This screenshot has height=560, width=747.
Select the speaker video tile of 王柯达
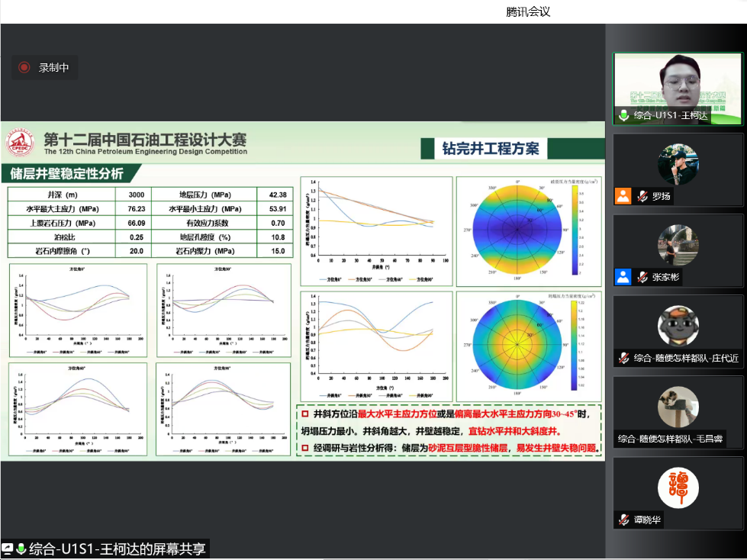[x=678, y=82]
